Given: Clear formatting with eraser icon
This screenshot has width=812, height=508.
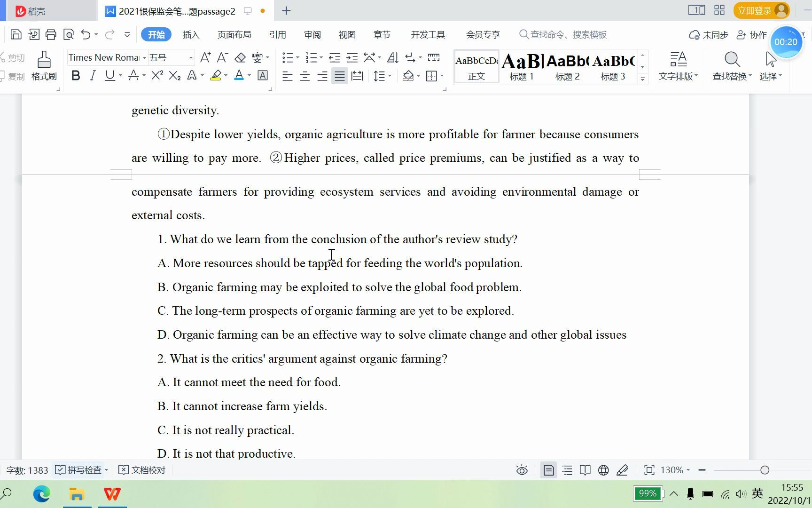Looking at the screenshot, I should (240, 57).
